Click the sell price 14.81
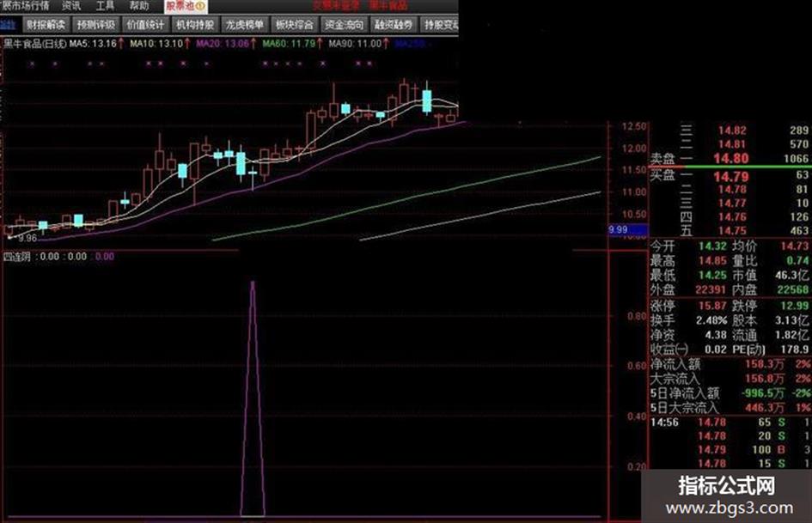This screenshot has width=812, height=523. point(732,144)
